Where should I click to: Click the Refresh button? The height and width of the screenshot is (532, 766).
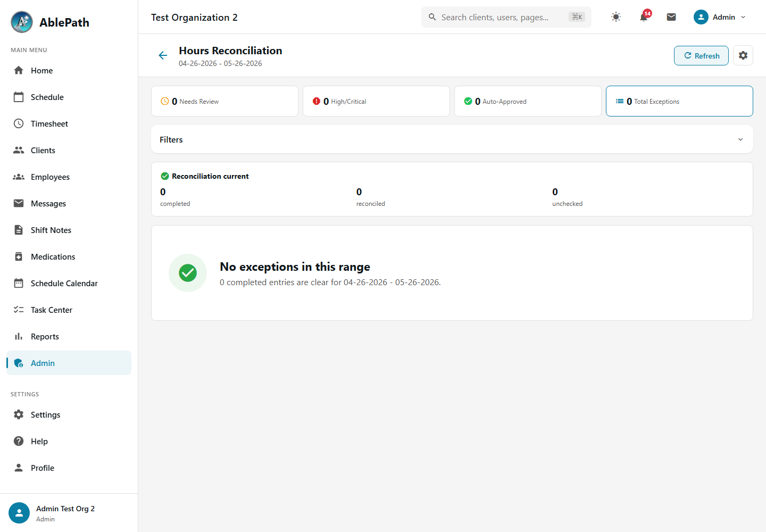(701, 55)
